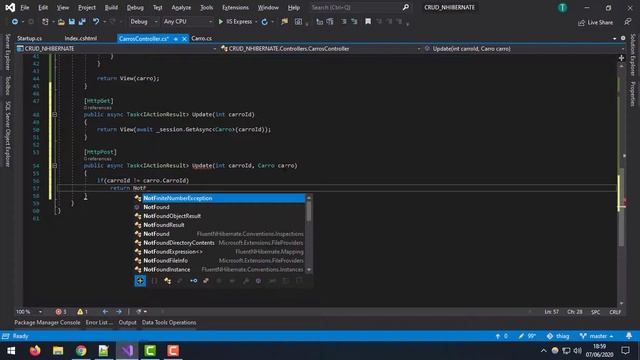This screenshot has height=360, width=640.
Task: Collapse the HttpPost Update method outline
Action: [x=54, y=166]
